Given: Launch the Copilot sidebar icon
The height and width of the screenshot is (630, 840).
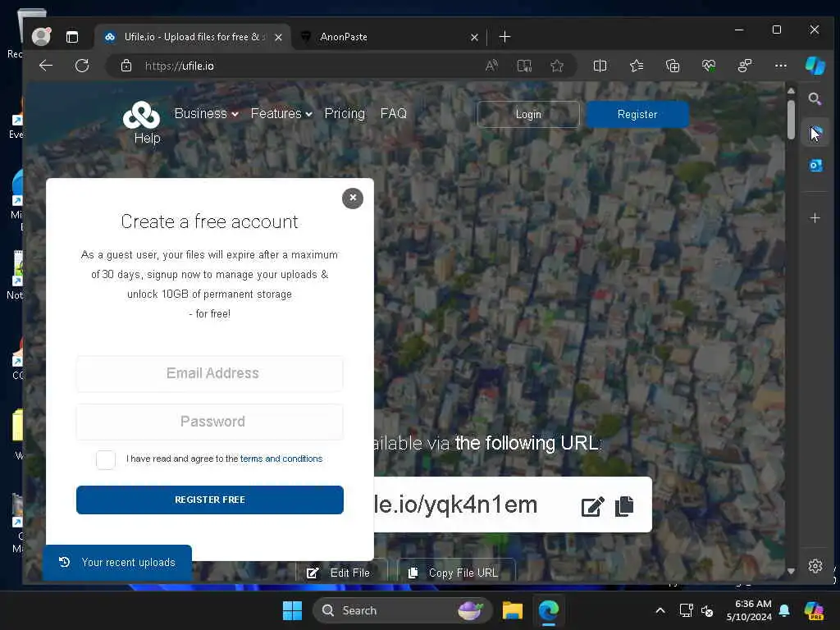Looking at the screenshot, I should pyautogui.click(x=815, y=66).
